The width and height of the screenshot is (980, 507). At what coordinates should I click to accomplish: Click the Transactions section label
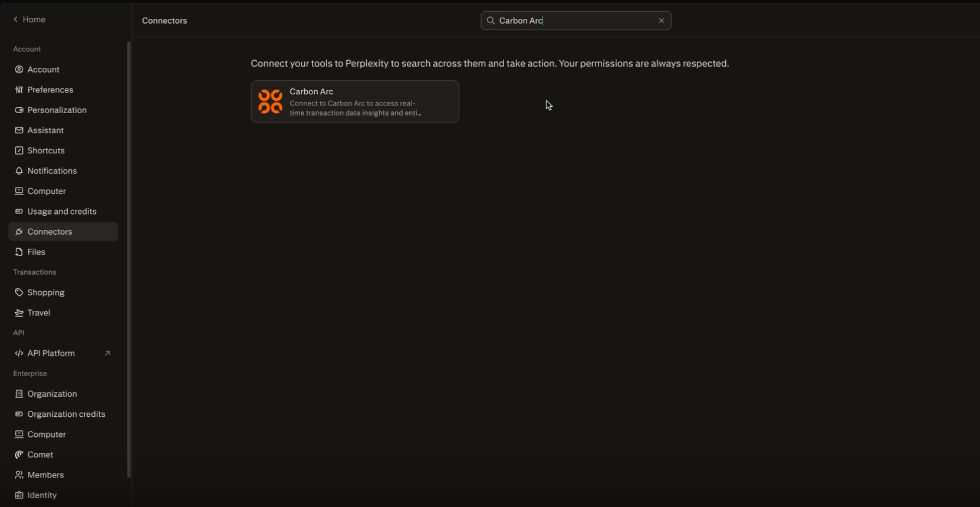[35, 272]
